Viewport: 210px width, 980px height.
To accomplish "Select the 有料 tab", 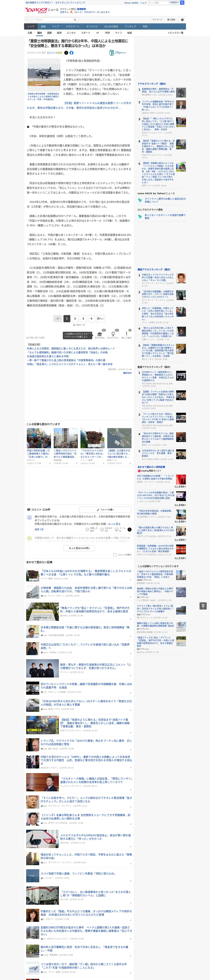I will pyautogui.click(x=145, y=27).
